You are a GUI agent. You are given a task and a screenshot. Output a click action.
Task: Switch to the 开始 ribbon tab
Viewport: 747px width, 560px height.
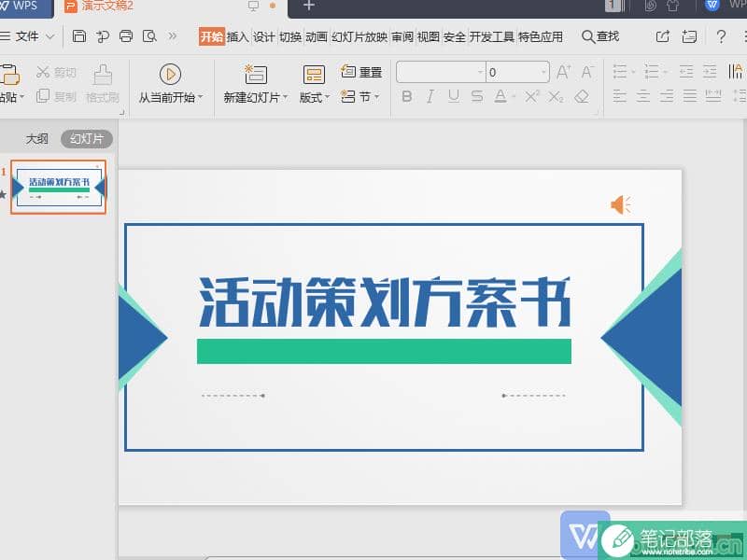[x=212, y=36]
